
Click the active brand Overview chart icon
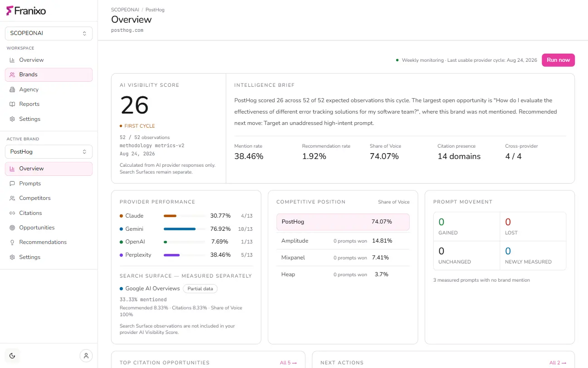(12, 169)
